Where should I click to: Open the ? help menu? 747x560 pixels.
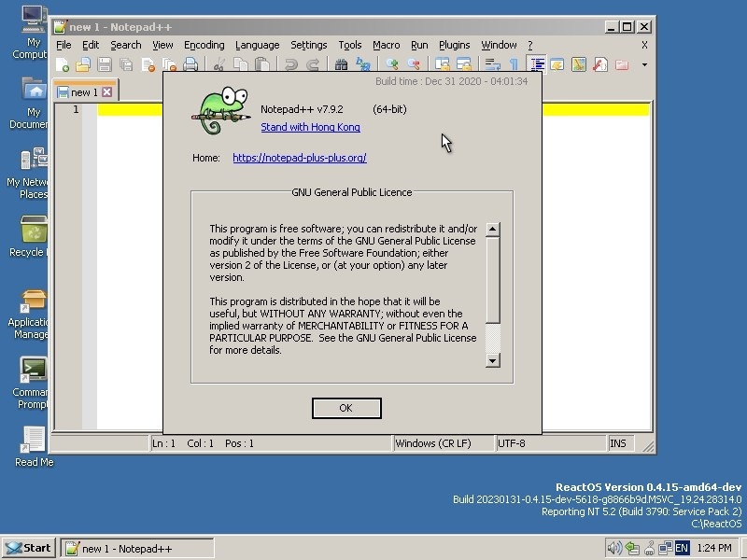coord(530,45)
